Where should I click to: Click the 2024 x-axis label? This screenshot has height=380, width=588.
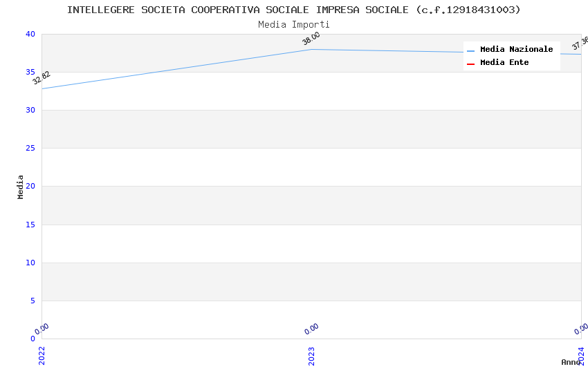pos(581,356)
